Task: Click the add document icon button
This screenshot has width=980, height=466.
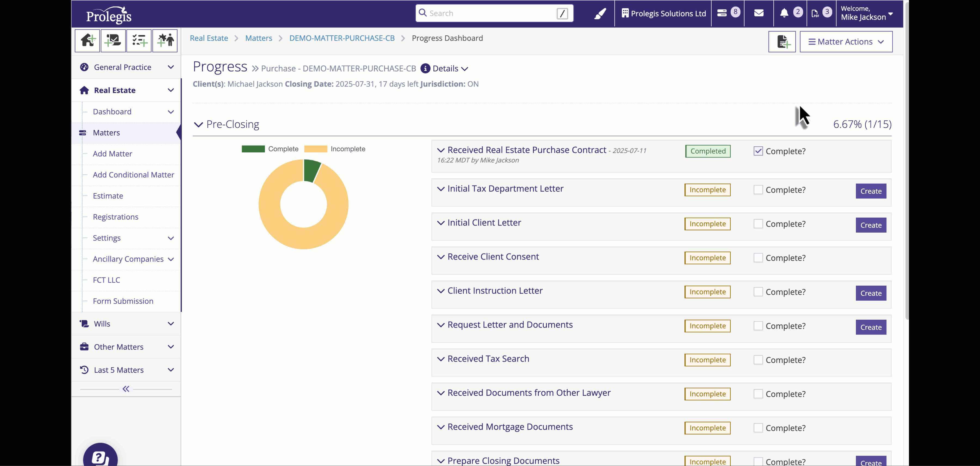Action: click(x=782, y=42)
